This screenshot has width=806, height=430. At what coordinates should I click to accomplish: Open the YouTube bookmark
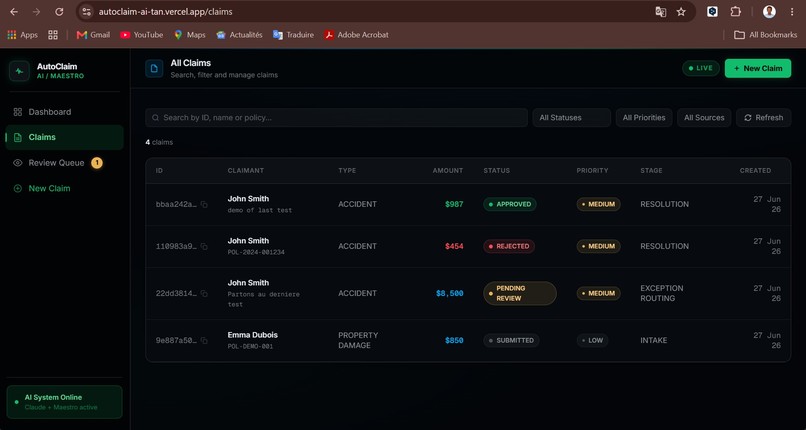click(141, 35)
